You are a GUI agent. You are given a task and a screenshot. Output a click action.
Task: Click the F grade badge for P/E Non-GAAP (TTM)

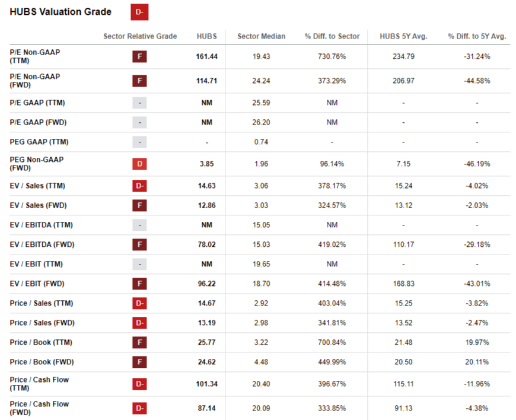coord(139,56)
